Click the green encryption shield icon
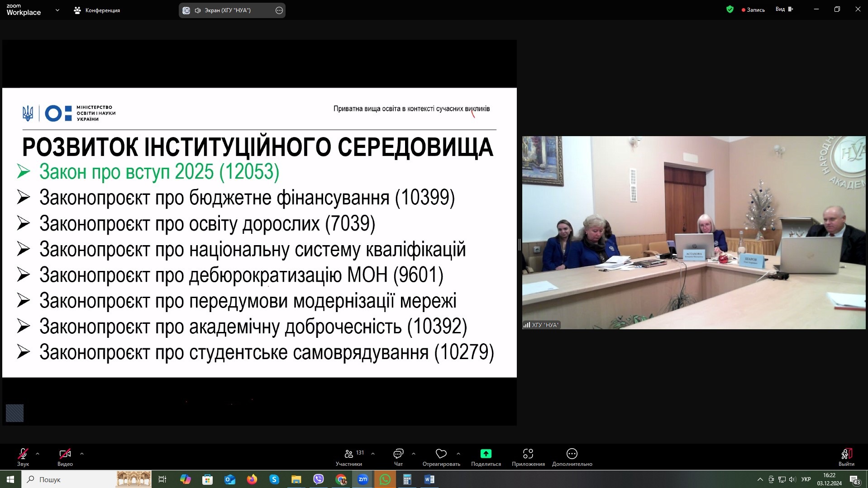This screenshot has width=868, height=488. point(730,9)
